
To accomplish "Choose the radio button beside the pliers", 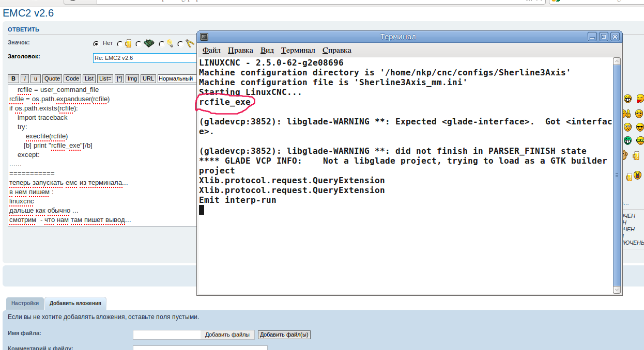I will pyautogui.click(x=180, y=44).
